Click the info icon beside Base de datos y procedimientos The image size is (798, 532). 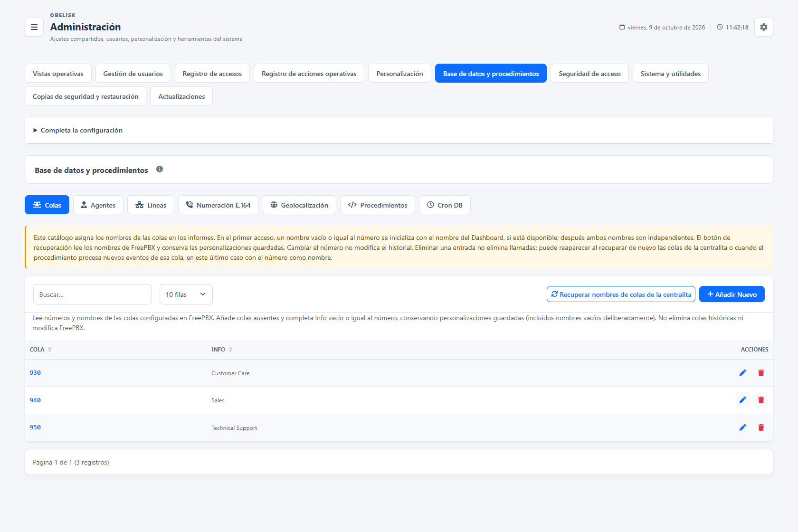pyautogui.click(x=160, y=169)
